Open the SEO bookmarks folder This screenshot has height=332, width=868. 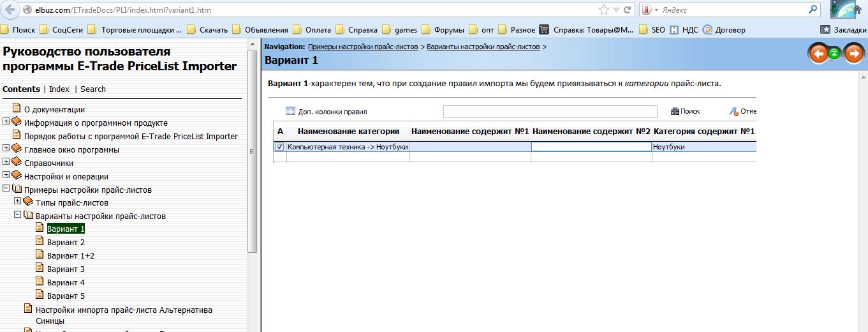tap(652, 29)
